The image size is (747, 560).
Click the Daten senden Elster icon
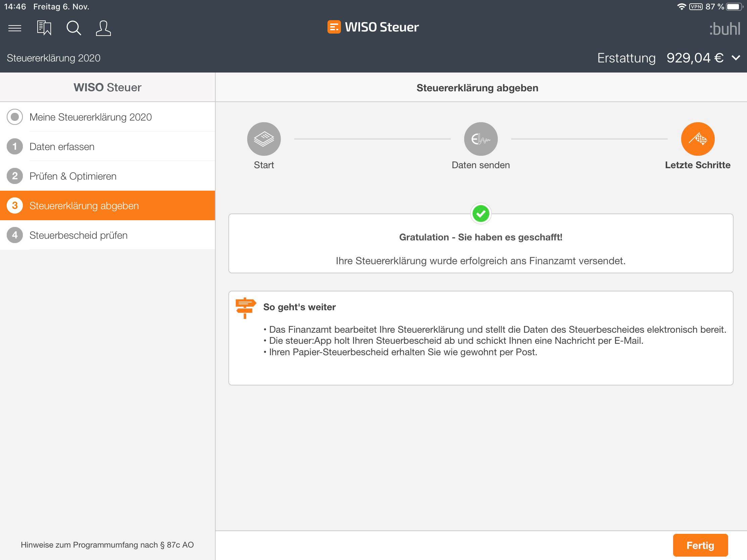coord(481,139)
